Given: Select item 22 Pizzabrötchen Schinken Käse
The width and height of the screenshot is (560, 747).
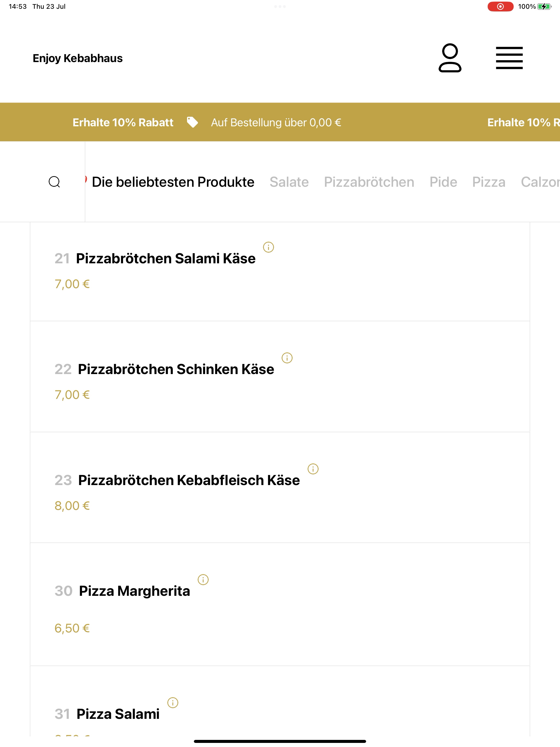Looking at the screenshot, I should click(280, 377).
